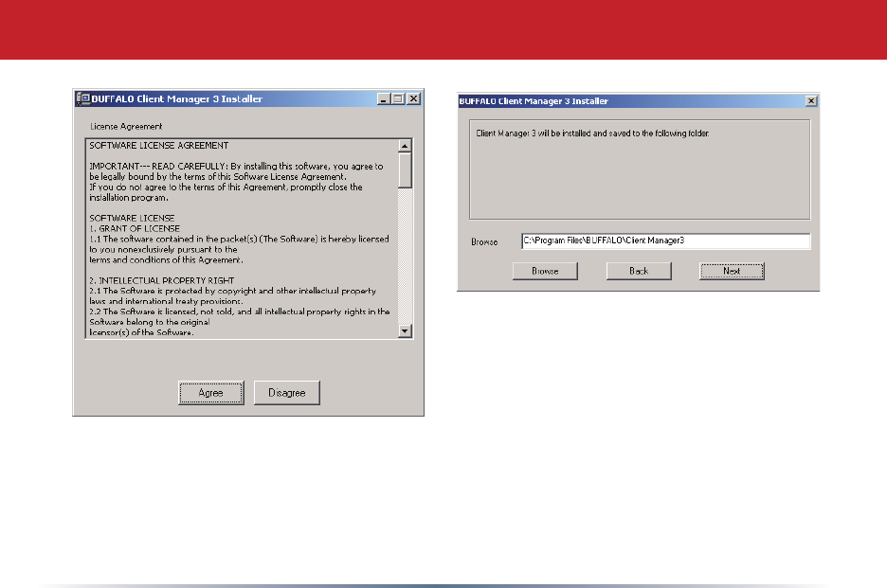
Task: Click the 'License Agreement' label
Action: point(126,127)
